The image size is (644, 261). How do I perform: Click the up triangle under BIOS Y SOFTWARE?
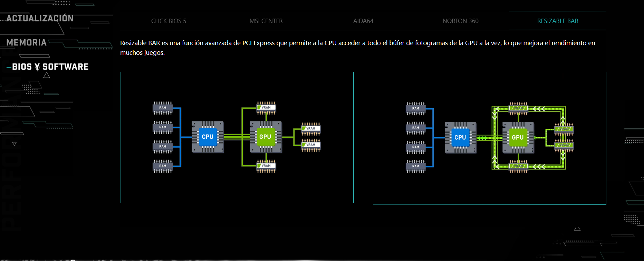pyautogui.click(x=47, y=76)
